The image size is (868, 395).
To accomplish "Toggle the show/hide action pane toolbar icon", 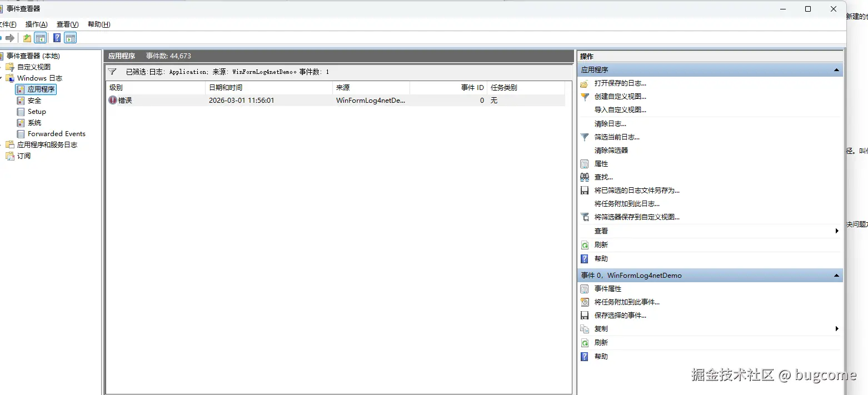I will pos(70,38).
